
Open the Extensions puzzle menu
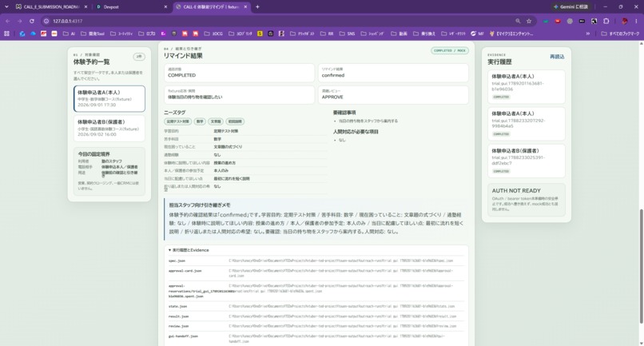click(x=606, y=21)
